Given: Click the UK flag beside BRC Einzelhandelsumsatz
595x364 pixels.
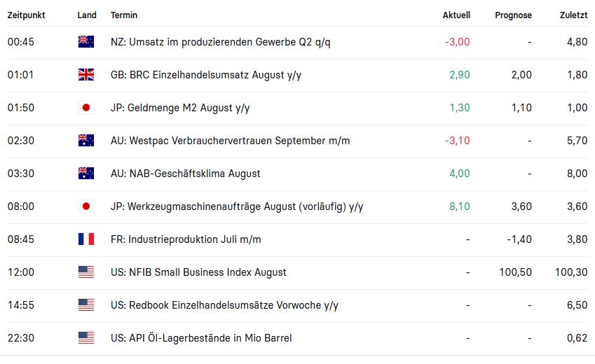Looking at the screenshot, I should tap(86, 75).
